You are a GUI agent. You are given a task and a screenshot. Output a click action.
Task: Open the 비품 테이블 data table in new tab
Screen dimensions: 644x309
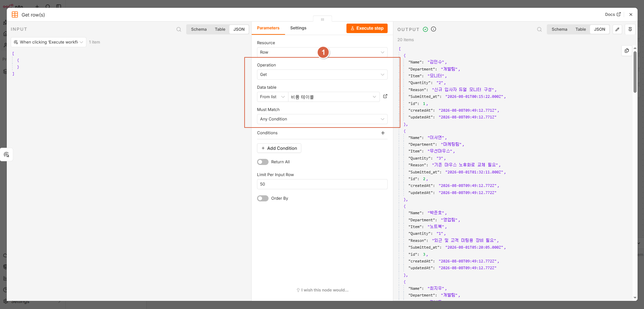pos(385,96)
